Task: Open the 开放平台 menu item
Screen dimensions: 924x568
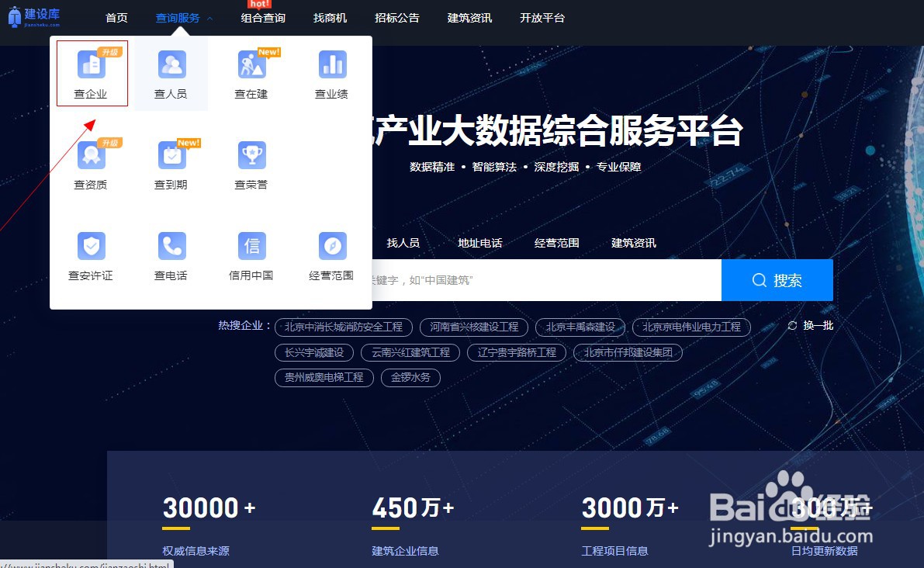Action: [x=542, y=17]
